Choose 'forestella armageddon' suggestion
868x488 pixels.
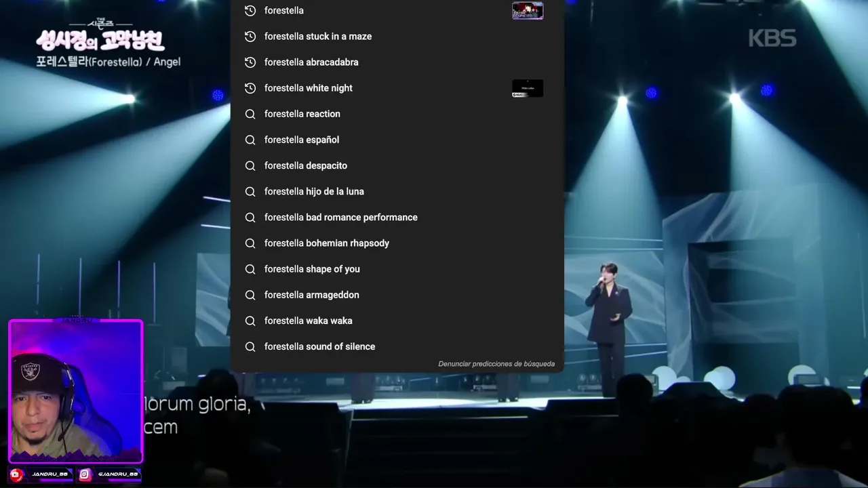click(397, 295)
